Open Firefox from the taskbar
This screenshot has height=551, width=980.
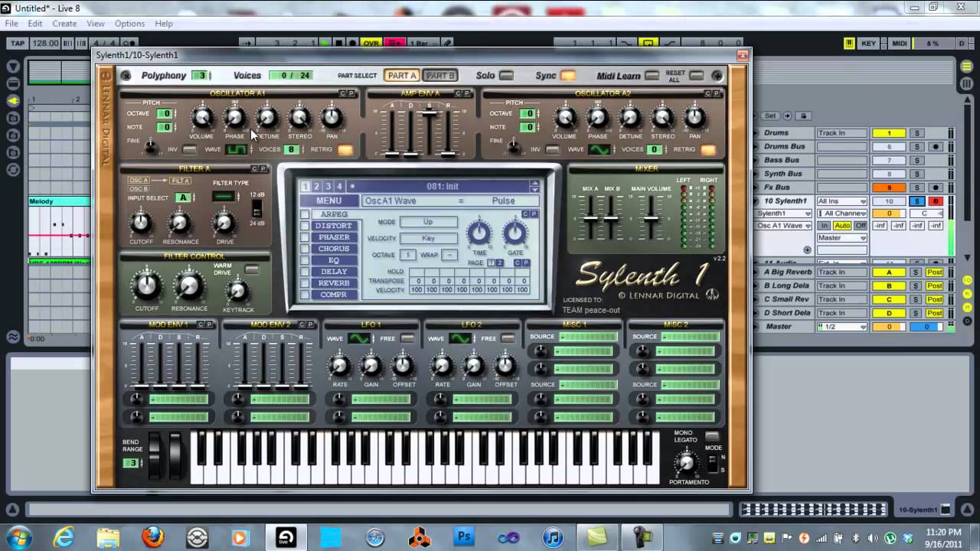152,537
